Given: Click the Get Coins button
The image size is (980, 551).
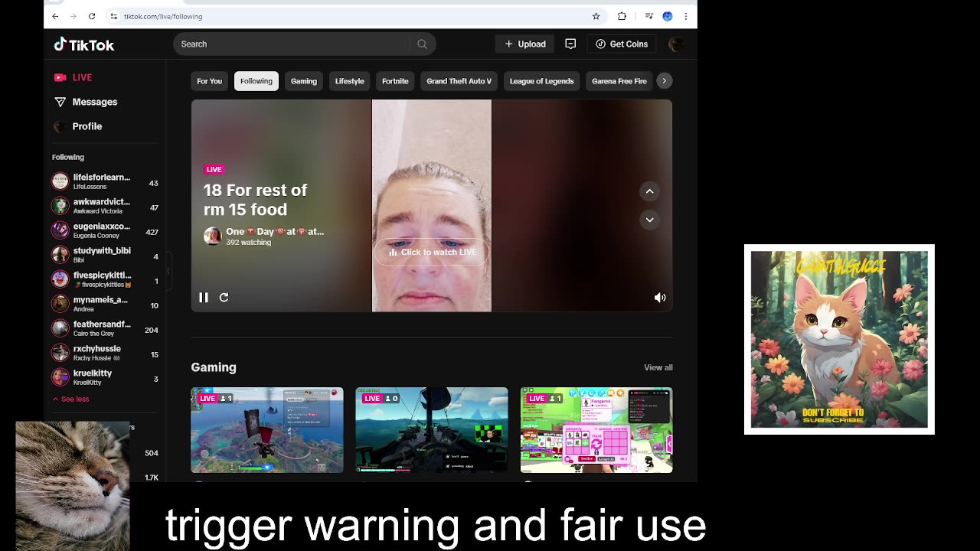Looking at the screenshot, I should tap(622, 44).
